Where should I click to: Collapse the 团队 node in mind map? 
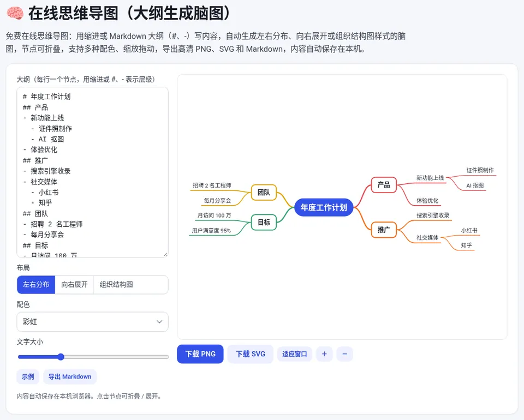tap(264, 193)
